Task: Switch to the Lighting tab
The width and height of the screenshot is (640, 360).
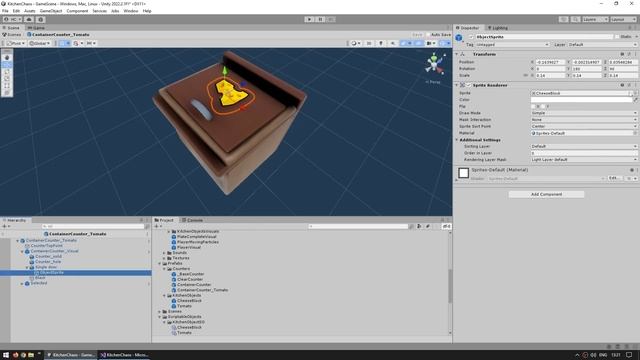Action: tap(498, 28)
